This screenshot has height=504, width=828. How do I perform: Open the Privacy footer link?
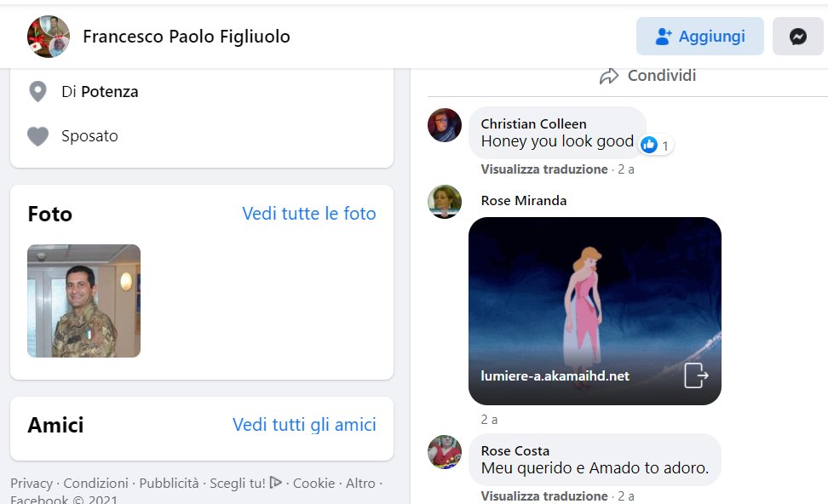point(31,483)
